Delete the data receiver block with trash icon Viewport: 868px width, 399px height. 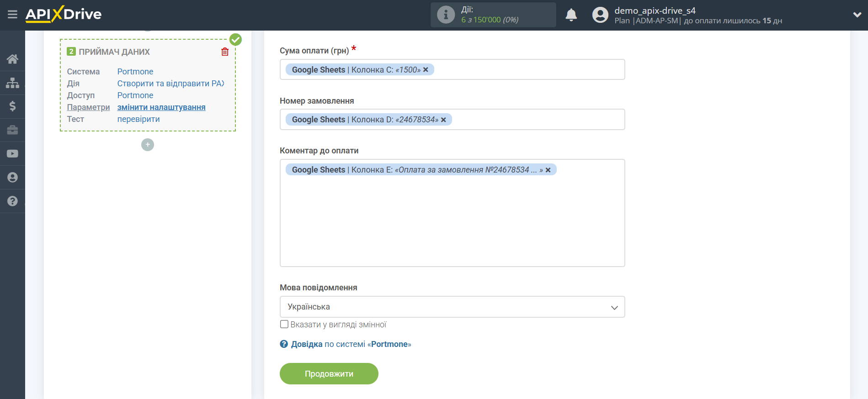point(225,52)
